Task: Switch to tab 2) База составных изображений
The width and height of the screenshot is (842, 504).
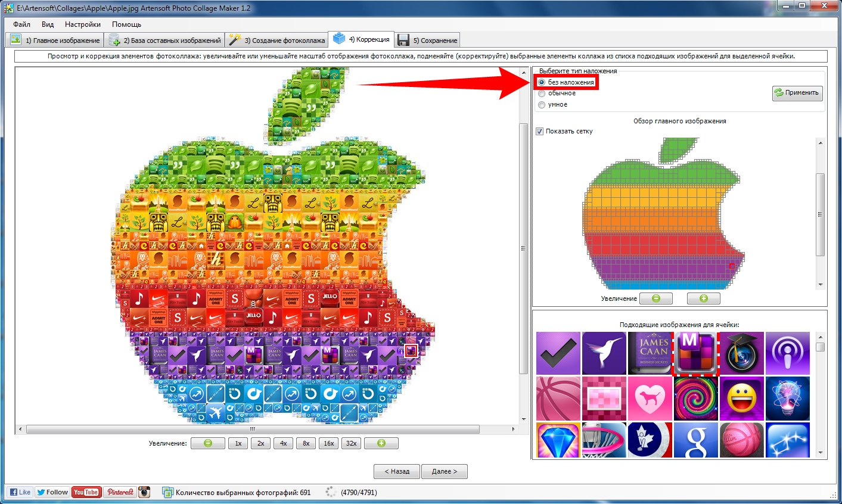Action: click(164, 40)
